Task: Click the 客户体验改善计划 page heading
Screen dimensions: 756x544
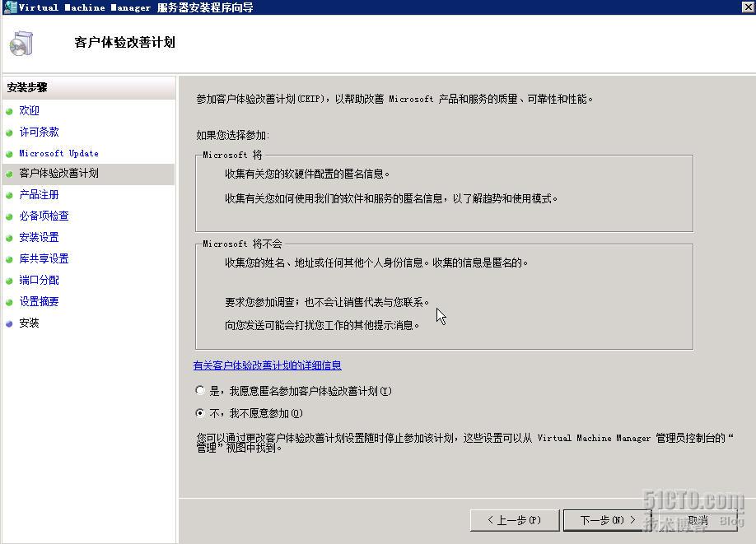Action: [125, 43]
